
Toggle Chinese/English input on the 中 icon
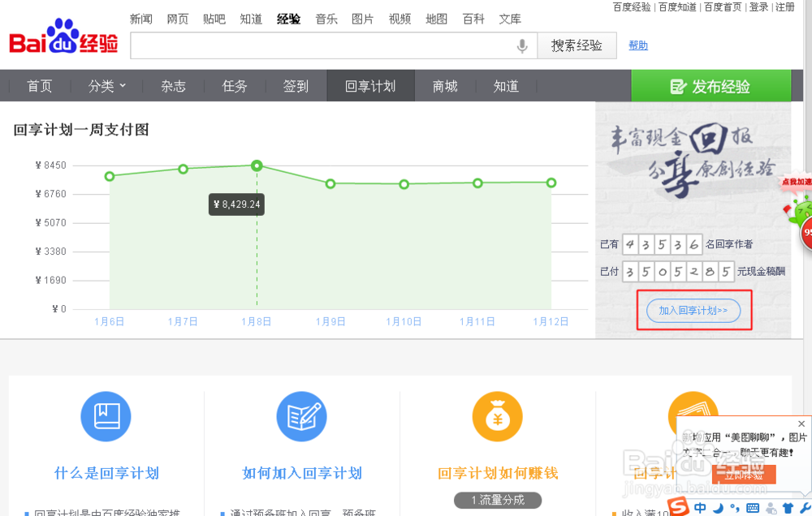[701, 507]
